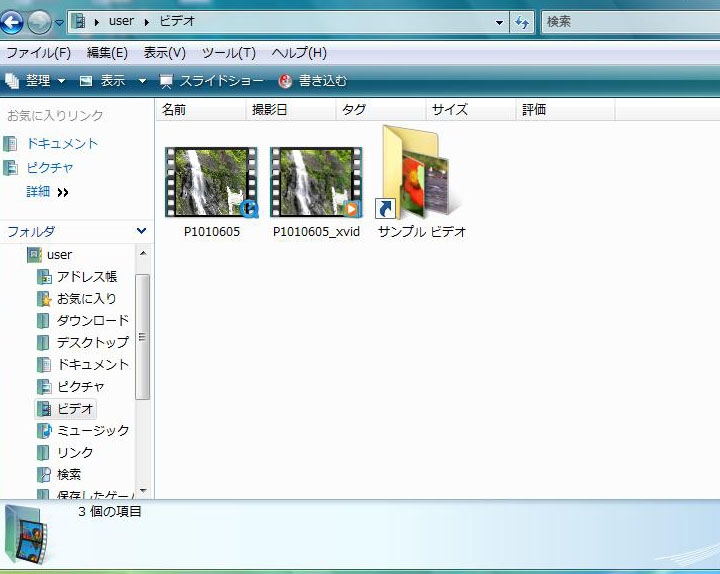Screen dimensions: 720x574
Task: Select the P1010605_xvid video thumbnail
Action: pos(316,182)
